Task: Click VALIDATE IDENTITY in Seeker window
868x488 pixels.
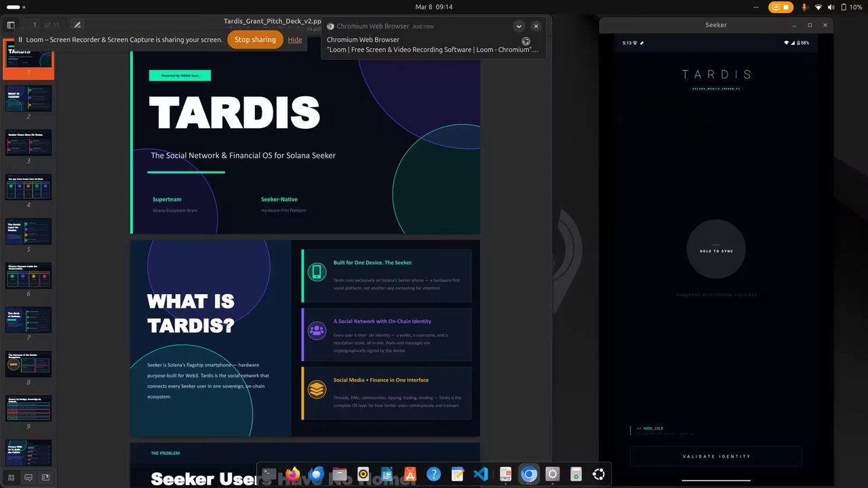Action: [716, 456]
